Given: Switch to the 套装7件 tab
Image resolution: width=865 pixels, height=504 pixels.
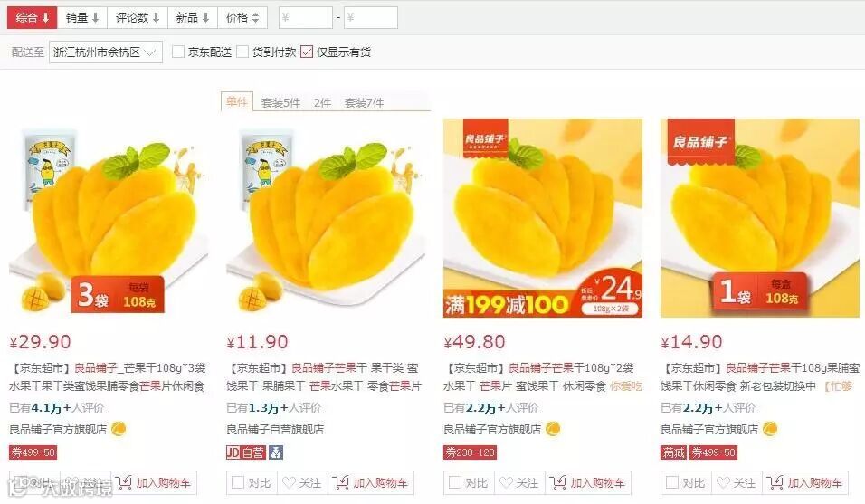Looking at the screenshot, I should [x=364, y=102].
